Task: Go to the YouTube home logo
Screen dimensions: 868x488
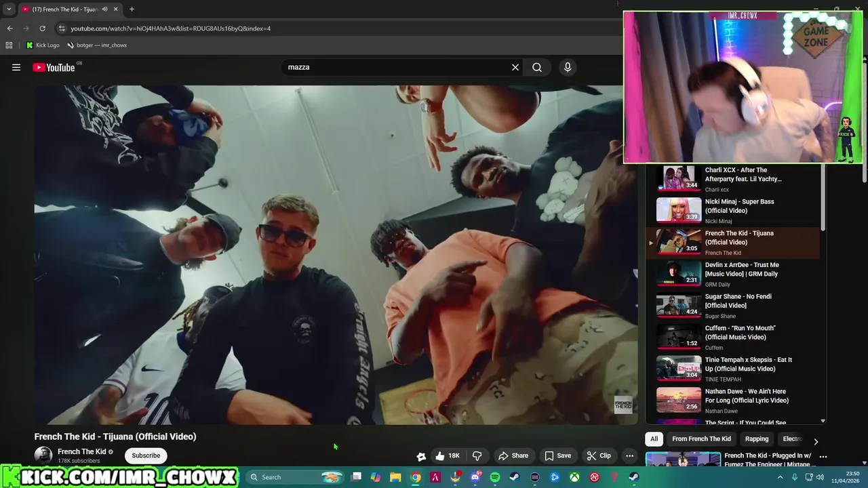Action: pyautogui.click(x=54, y=67)
